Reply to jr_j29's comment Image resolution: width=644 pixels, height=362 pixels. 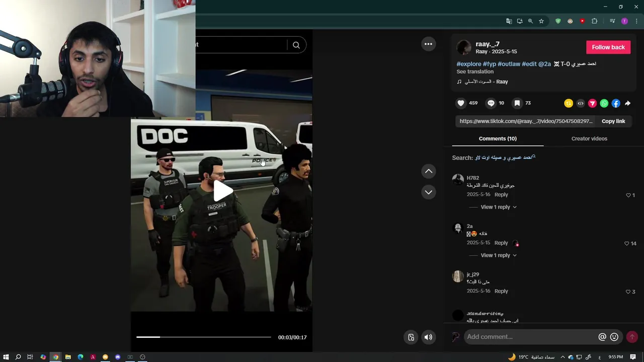(501, 291)
